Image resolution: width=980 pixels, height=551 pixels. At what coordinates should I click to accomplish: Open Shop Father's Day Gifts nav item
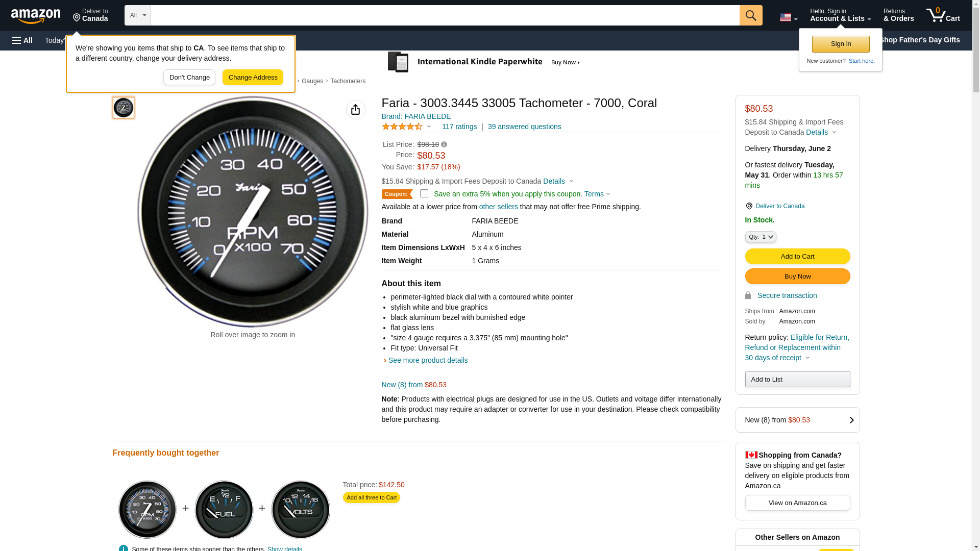coord(919,40)
